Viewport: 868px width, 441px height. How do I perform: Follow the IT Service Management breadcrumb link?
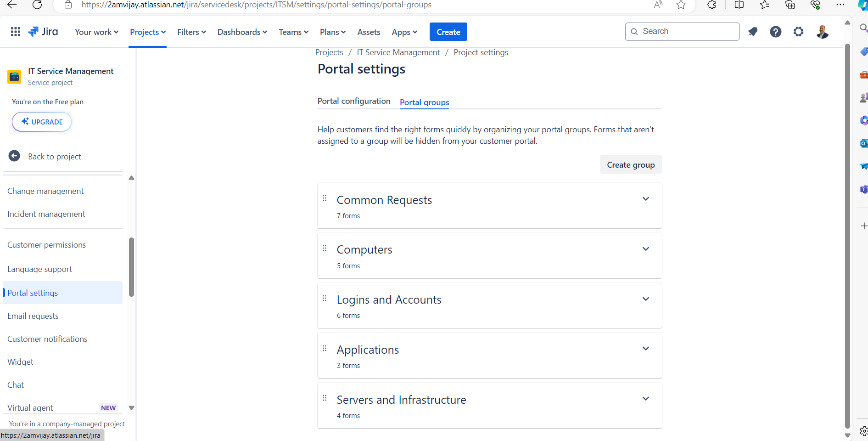[x=398, y=52]
